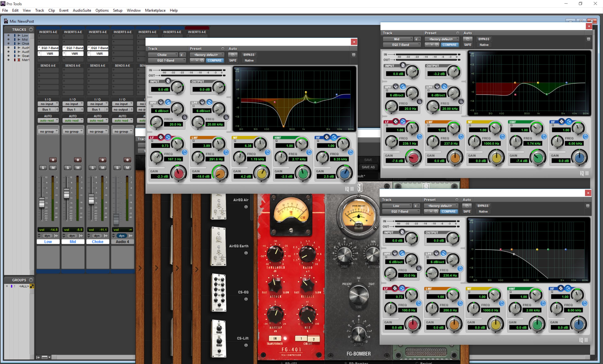Record-arm the Low track
This screenshot has width=603, height=364.
pyautogui.click(x=53, y=160)
